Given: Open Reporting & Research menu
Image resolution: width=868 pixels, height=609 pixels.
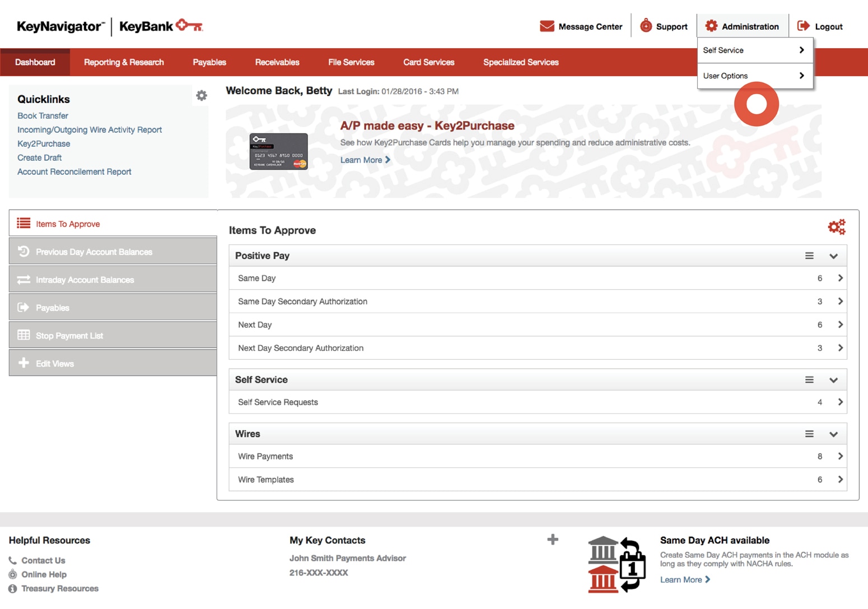Looking at the screenshot, I should [124, 62].
